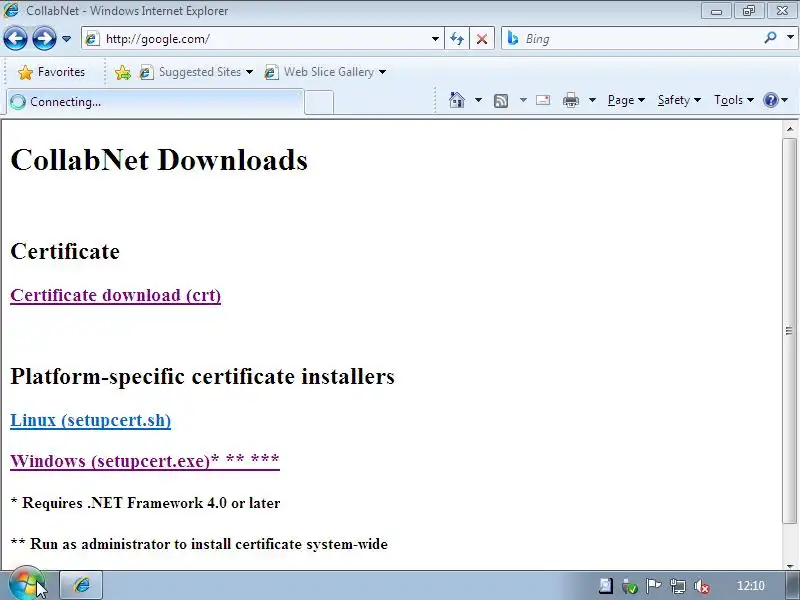Click the Bing logo in search box
The width and height of the screenshot is (800, 600).
pyautogui.click(x=513, y=38)
